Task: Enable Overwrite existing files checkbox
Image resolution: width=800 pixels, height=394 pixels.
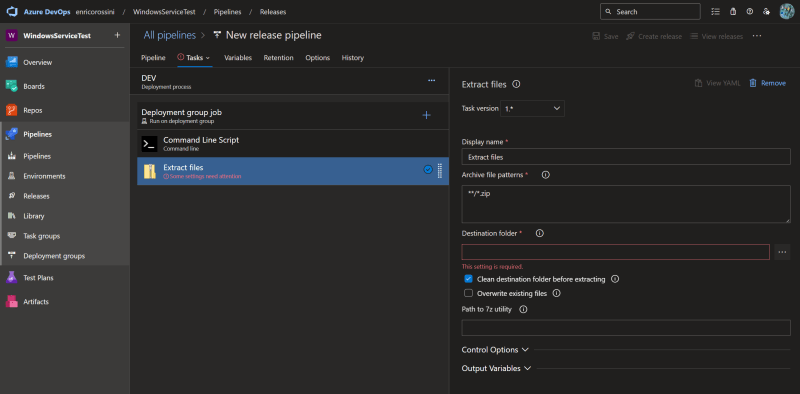Action: [x=468, y=293]
